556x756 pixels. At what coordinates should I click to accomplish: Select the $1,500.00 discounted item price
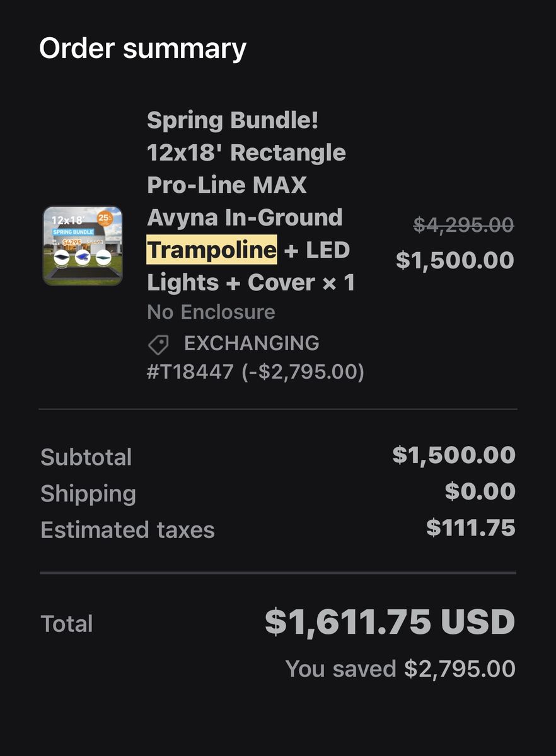click(455, 260)
